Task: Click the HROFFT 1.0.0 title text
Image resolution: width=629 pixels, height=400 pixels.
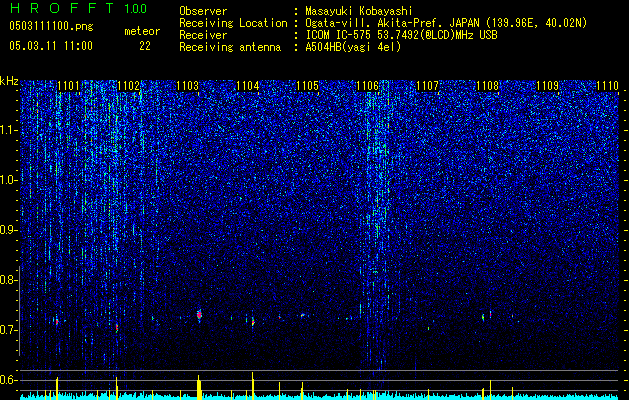Action: [x=78, y=8]
